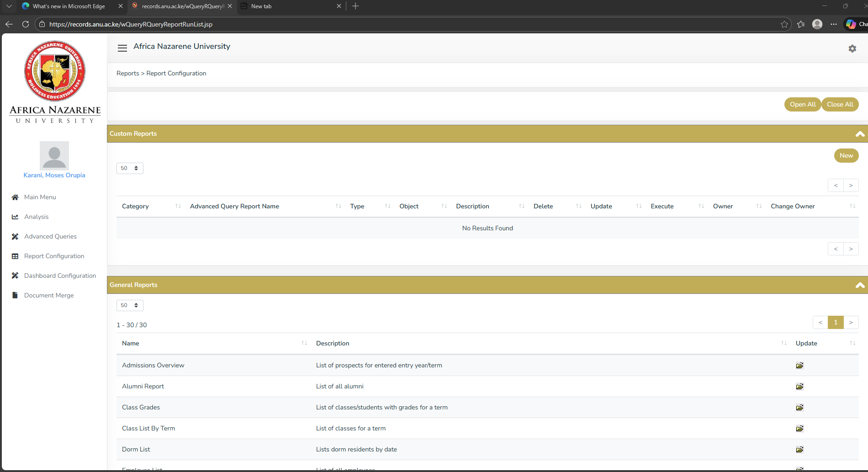Open the hamburger sidebar menu icon
The height and width of the screenshot is (472, 868).
122,48
